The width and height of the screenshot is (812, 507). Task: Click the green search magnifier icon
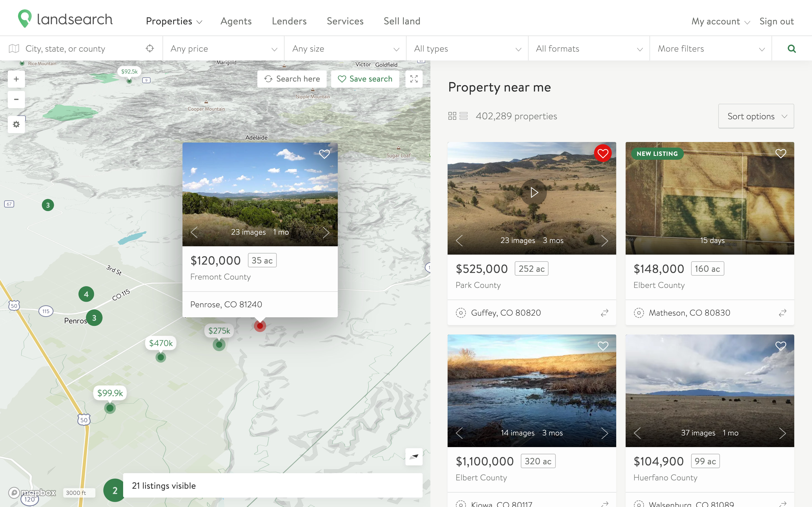point(791,49)
